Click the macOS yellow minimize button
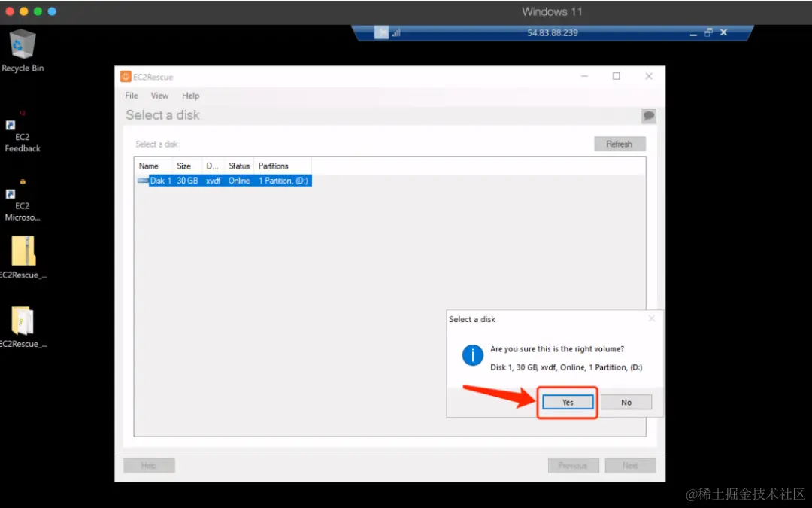Screen dimensions: 812x508 24,11
